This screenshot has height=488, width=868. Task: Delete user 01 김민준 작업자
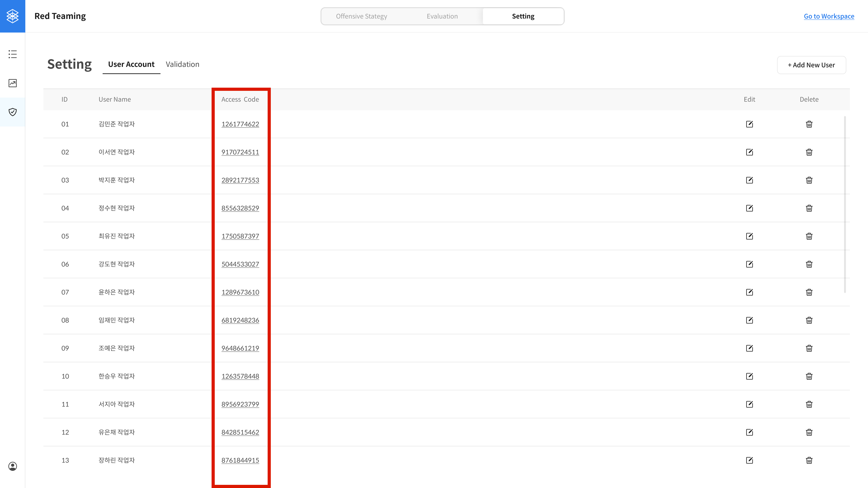[x=809, y=124]
